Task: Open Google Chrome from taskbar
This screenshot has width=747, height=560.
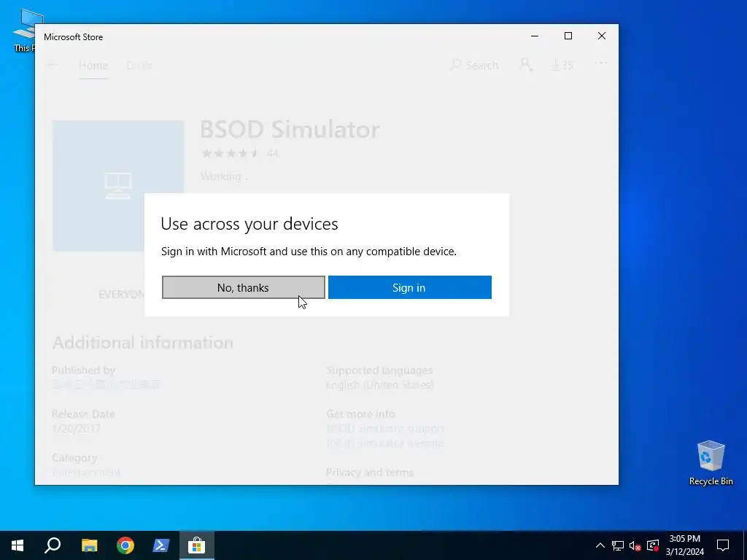Action: (x=125, y=545)
